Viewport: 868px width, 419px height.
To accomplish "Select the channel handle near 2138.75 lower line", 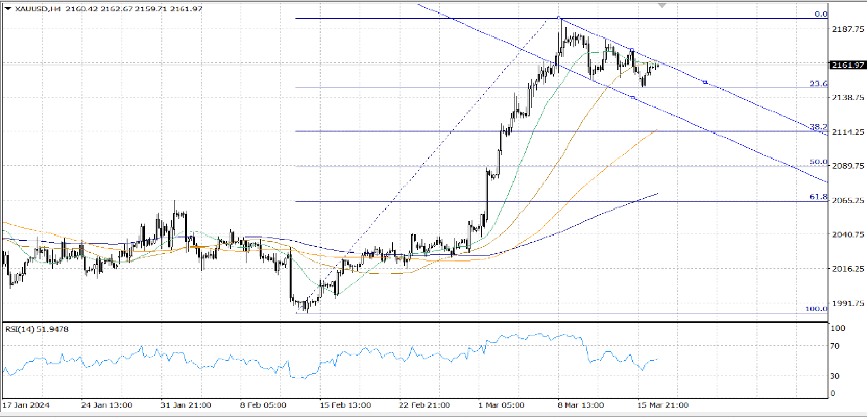I will tap(633, 97).
